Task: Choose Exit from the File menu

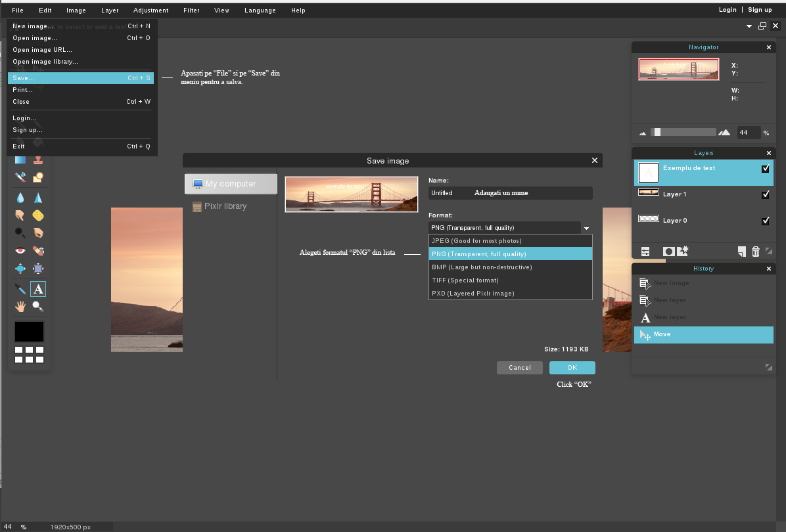Action: click(x=81, y=146)
